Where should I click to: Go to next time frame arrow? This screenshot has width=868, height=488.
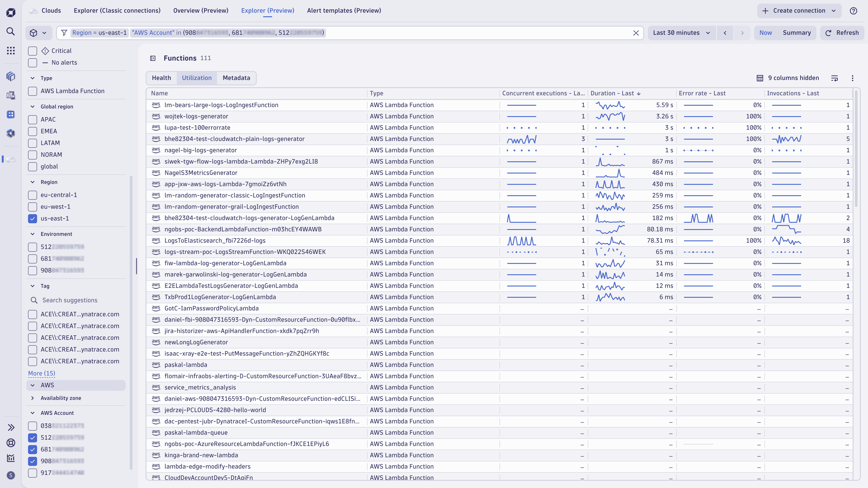pyautogui.click(x=742, y=33)
